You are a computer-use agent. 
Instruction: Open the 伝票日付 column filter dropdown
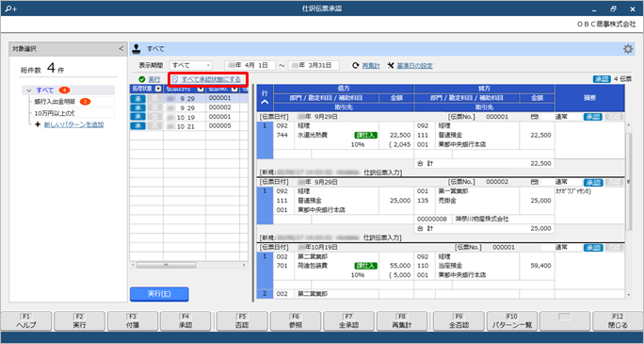tap(201, 89)
